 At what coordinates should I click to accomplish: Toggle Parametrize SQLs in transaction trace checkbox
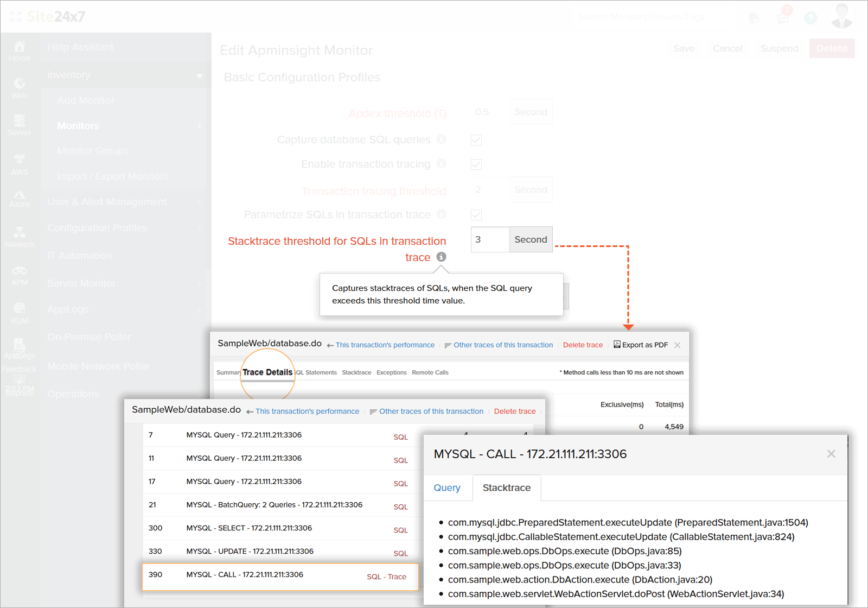pyautogui.click(x=476, y=215)
